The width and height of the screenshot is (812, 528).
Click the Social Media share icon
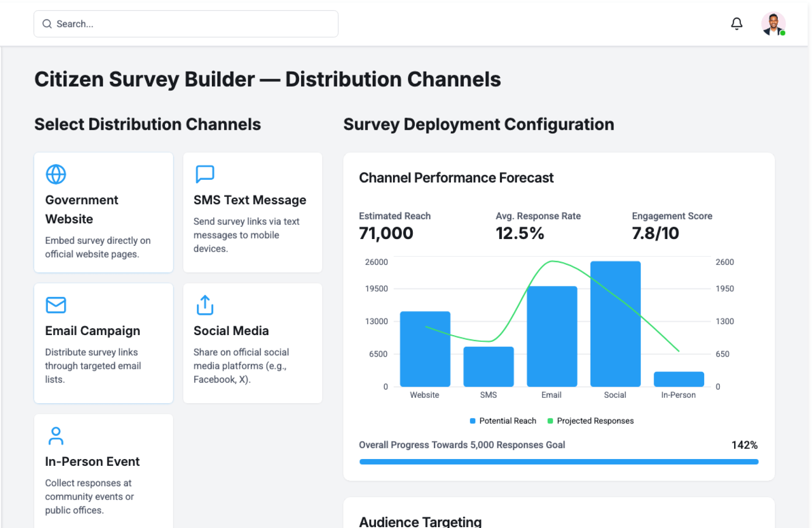pos(205,305)
